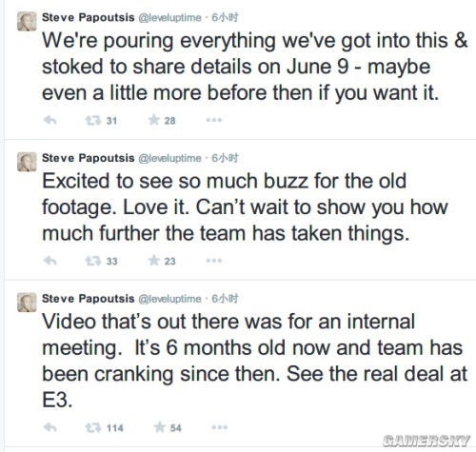Image resolution: width=476 pixels, height=452 pixels.
Task: Retweet the tweet with 33 retweets
Action: point(93,261)
